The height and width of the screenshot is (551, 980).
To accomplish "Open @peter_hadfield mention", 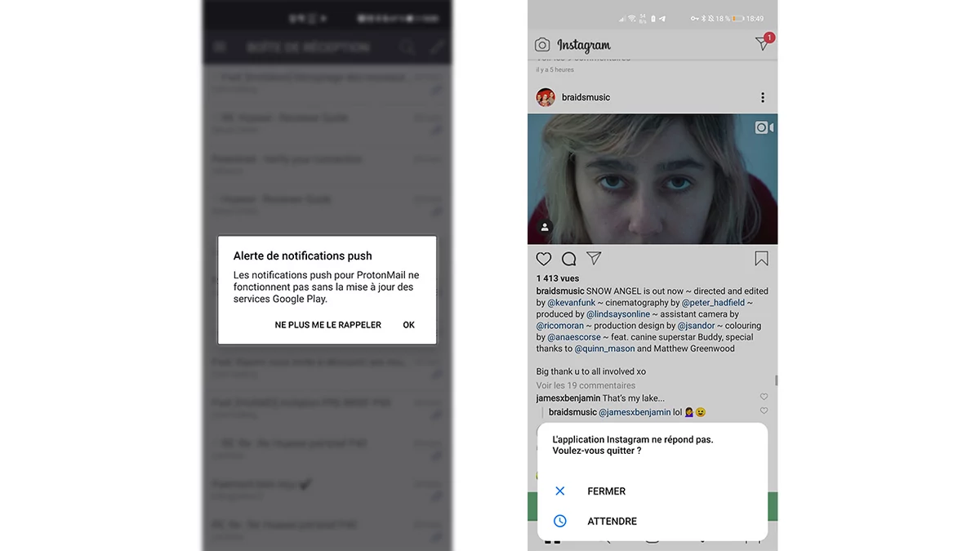I will tap(714, 303).
